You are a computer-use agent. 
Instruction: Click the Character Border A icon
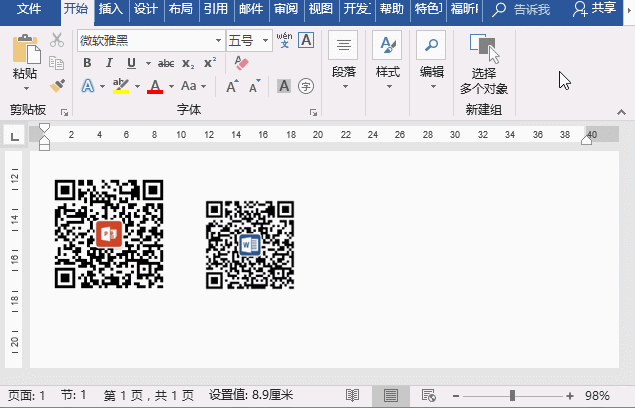pyautogui.click(x=306, y=40)
